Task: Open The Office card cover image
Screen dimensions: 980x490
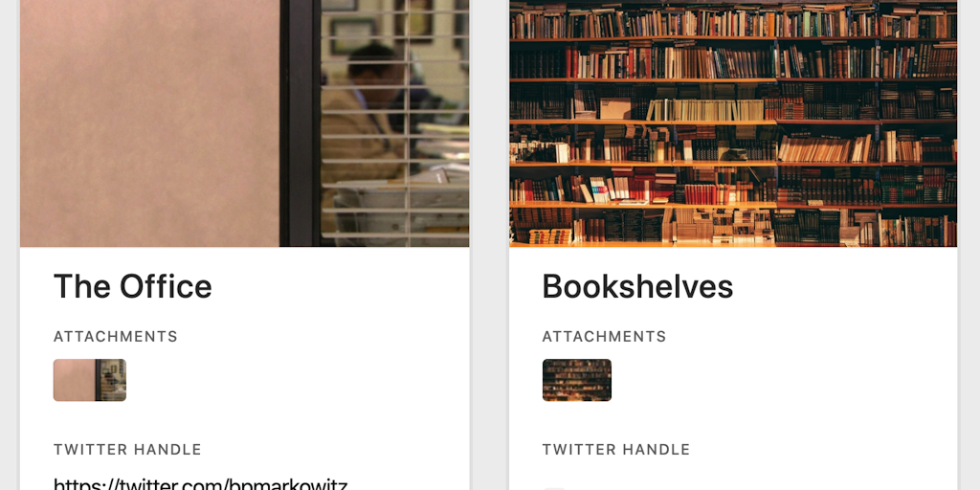Action: [244, 123]
